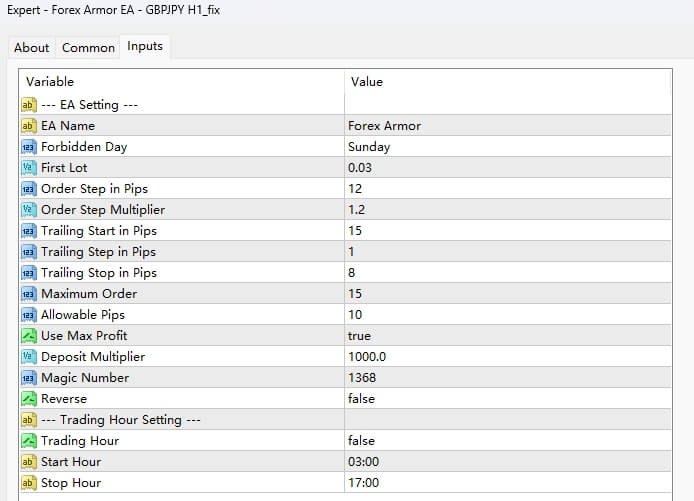This screenshot has height=501, width=694.
Task: Click the decimal icon next to First Lot
Action: [x=28, y=168]
